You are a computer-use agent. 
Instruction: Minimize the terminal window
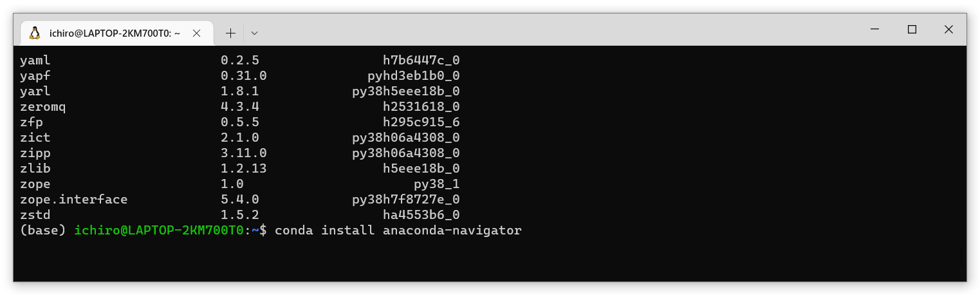click(874, 29)
